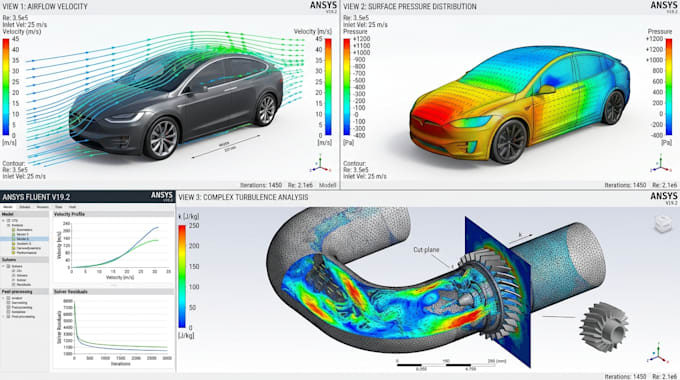680x380 pixels.
Task: Select the detached gear model beside the pipe
Action: pos(604,328)
